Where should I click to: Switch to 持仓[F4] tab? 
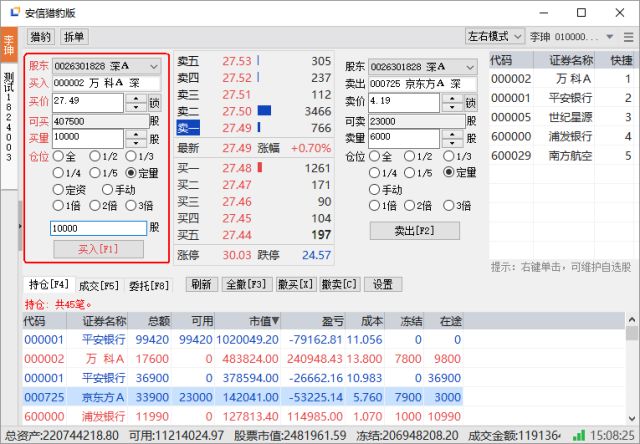click(x=49, y=284)
